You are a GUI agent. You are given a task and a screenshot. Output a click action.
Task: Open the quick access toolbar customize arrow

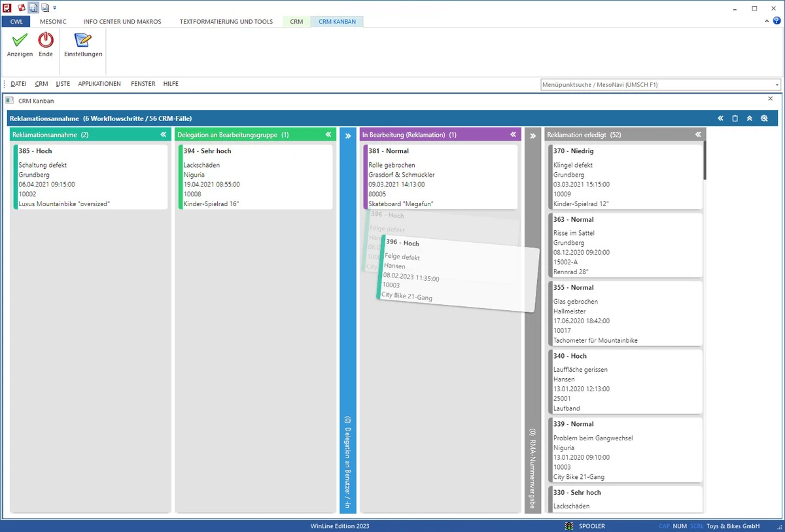pyautogui.click(x=55, y=8)
